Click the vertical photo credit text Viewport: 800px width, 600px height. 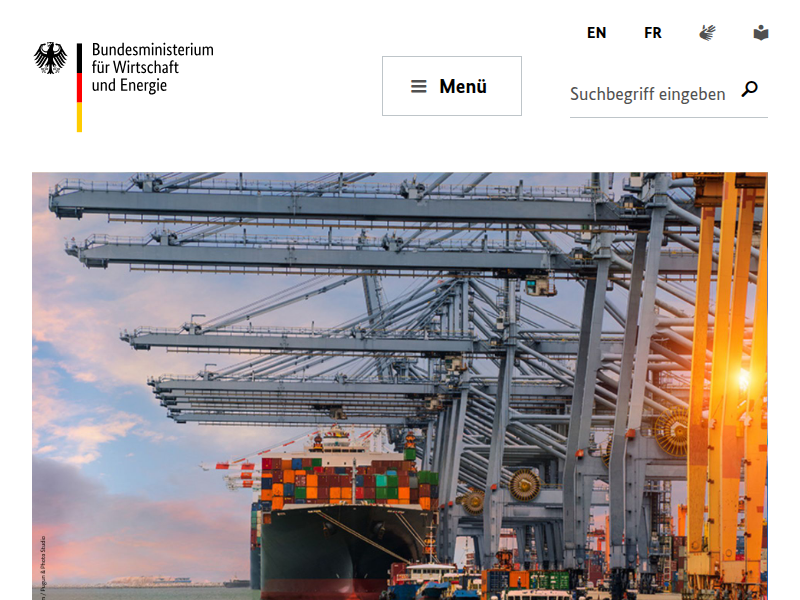coord(43,564)
